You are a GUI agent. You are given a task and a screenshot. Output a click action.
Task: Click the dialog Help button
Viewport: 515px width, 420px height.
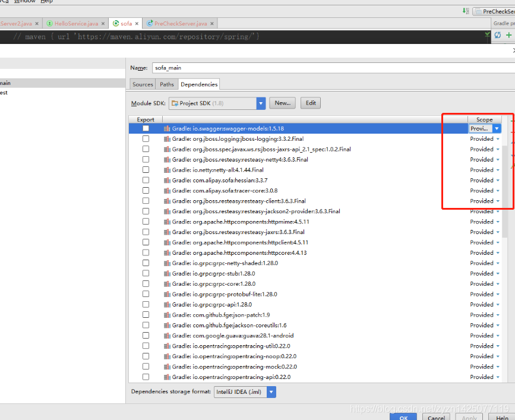click(502, 418)
